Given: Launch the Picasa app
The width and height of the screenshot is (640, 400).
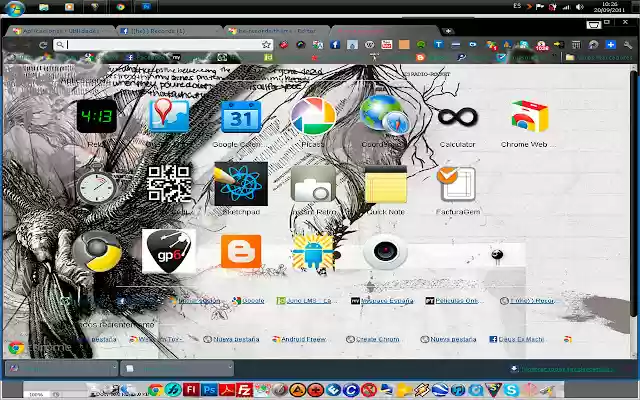Looking at the screenshot, I should 313,116.
